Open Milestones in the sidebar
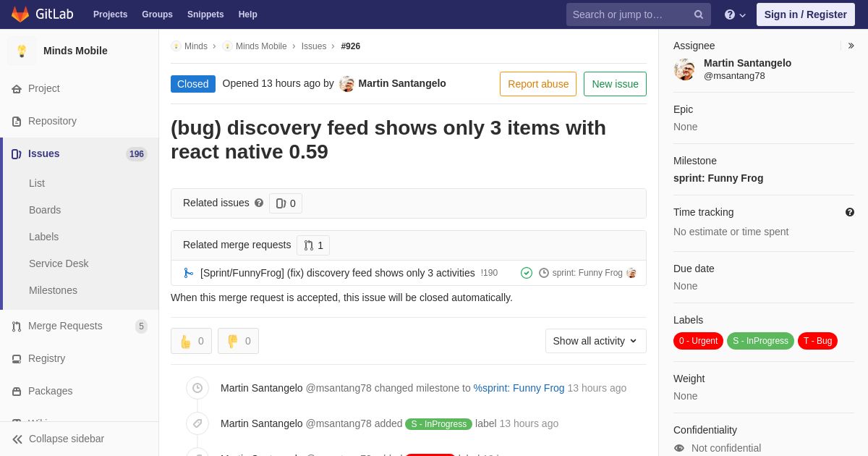Screen dimensions: 868x456 [53, 290]
